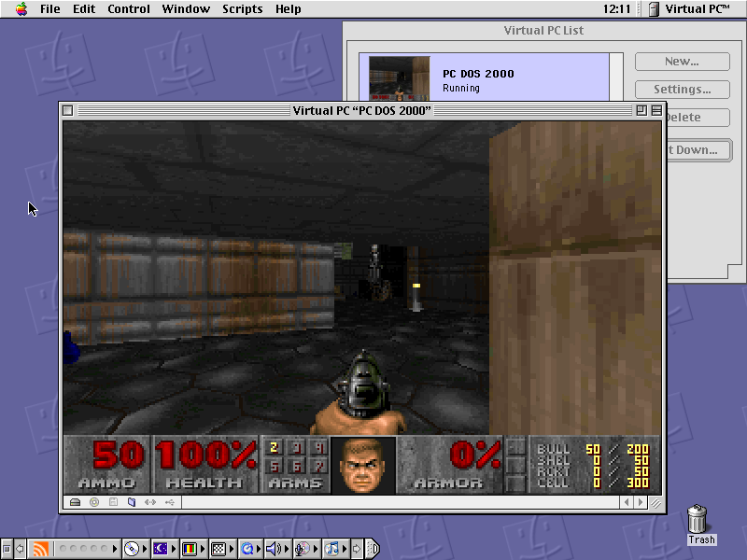Click the sound volume speaker module in Control Strip

click(274, 549)
